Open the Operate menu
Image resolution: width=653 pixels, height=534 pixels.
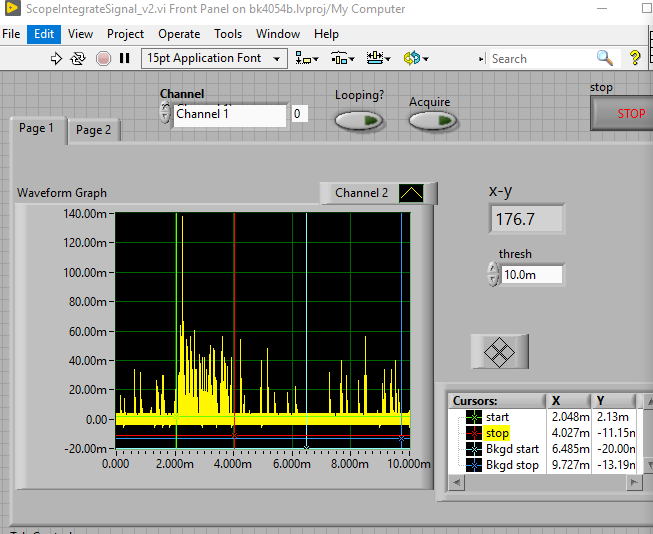pos(179,34)
